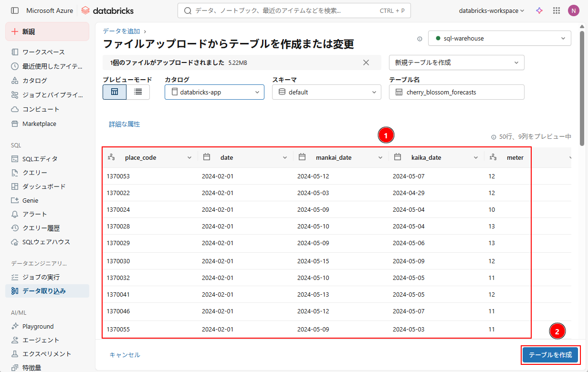Open the カタログ databricks-app dropdown
588x372 pixels.
point(214,92)
